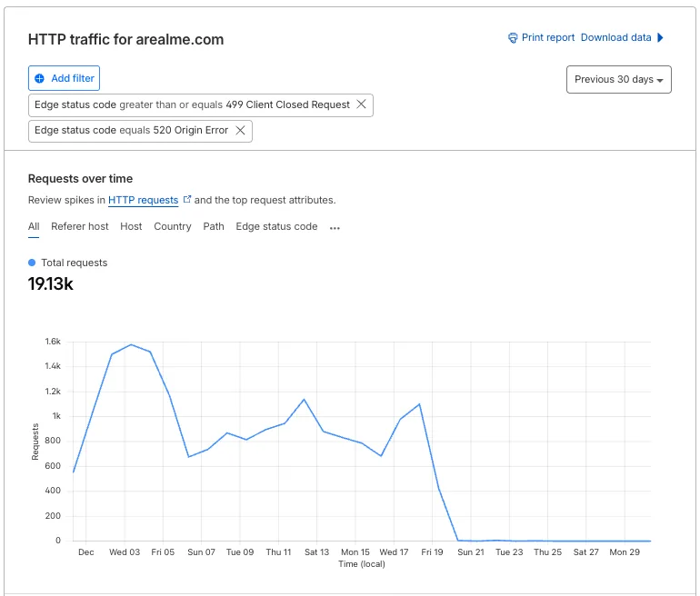This screenshot has width=700, height=596.
Task: Click the blue arrow next to Download data
Action: (660, 37)
